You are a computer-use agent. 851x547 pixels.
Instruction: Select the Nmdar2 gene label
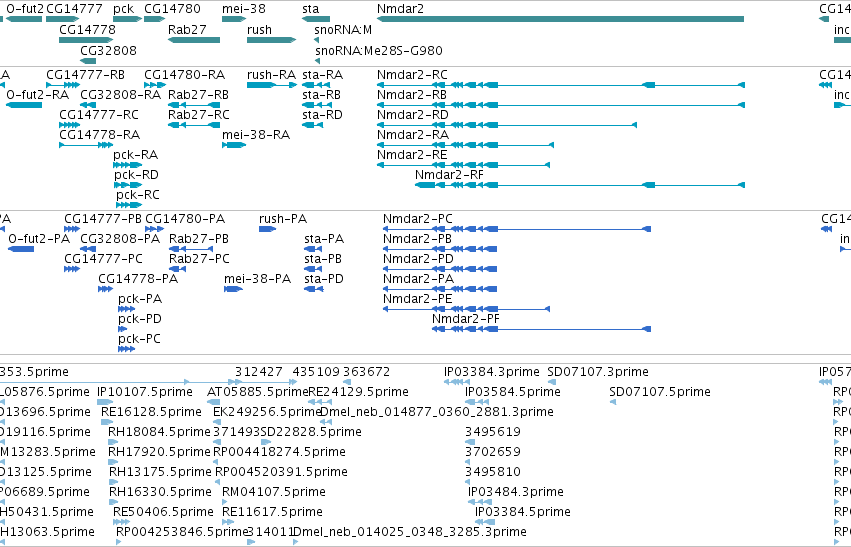(401, 9)
